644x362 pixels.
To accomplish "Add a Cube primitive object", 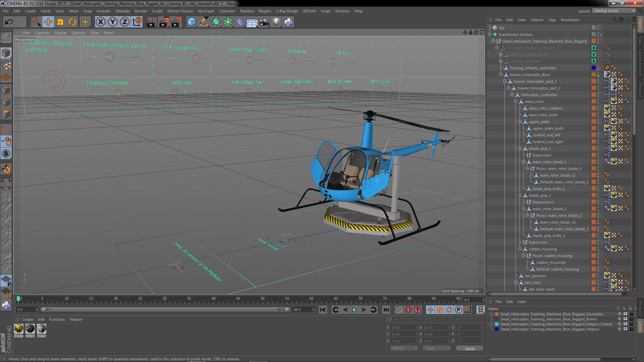I will click(x=192, y=22).
